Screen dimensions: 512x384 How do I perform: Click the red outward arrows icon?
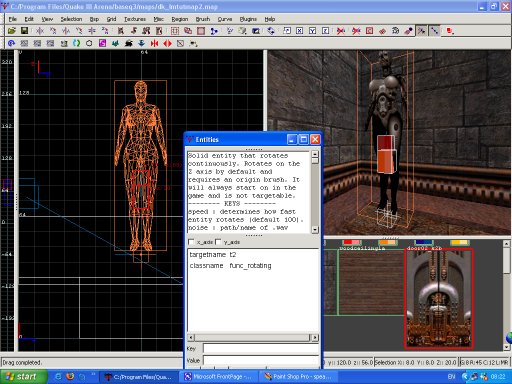coord(167,43)
